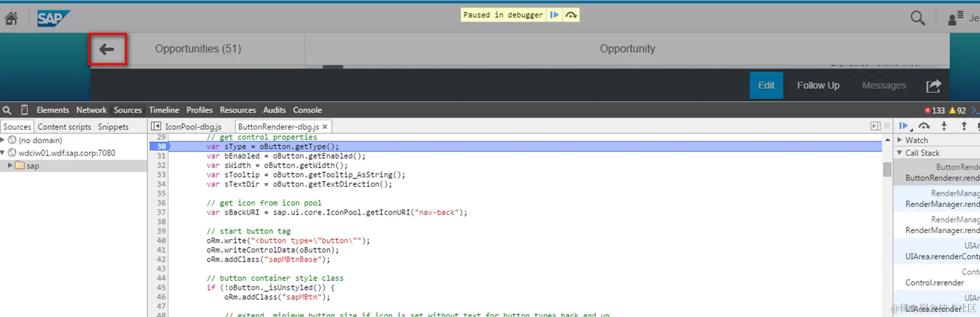
Task: Switch to the Network panel
Action: point(91,110)
